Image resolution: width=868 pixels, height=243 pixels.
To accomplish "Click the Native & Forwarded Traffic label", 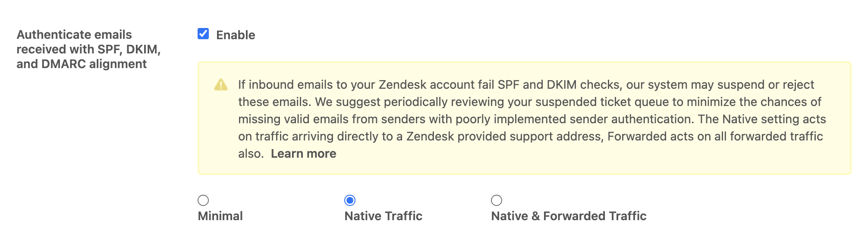I will pos(569,216).
